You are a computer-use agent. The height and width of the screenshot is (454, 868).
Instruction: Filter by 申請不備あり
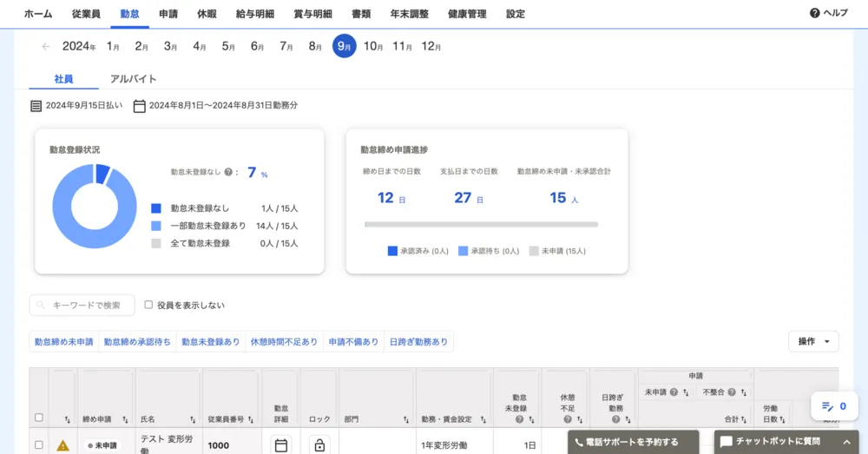coord(354,342)
